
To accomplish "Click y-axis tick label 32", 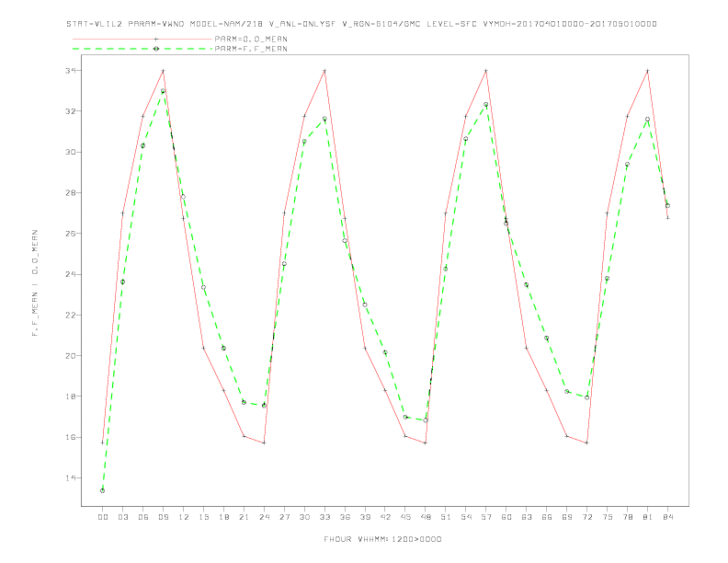I will tap(72, 111).
